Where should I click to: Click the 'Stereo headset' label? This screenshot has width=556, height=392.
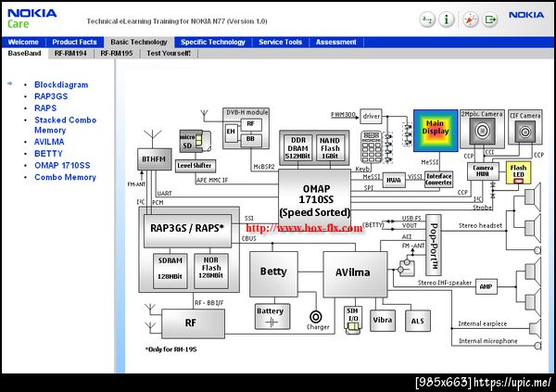[x=480, y=225]
